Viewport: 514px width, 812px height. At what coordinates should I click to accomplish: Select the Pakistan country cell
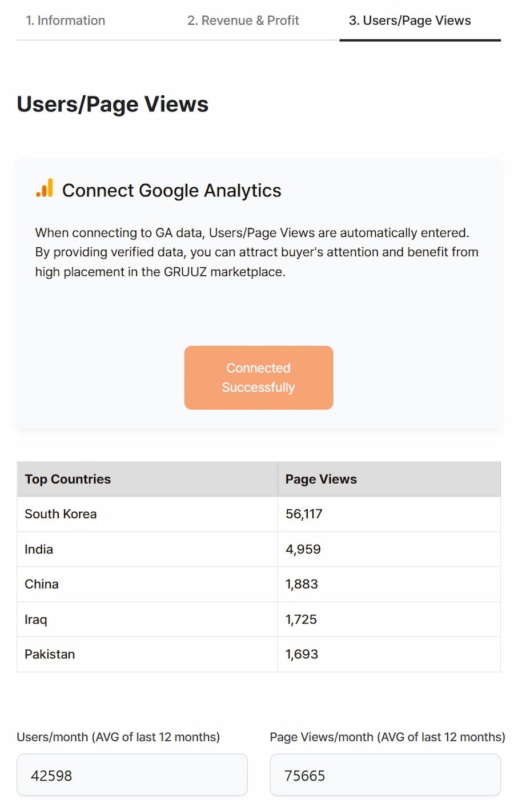(x=147, y=654)
